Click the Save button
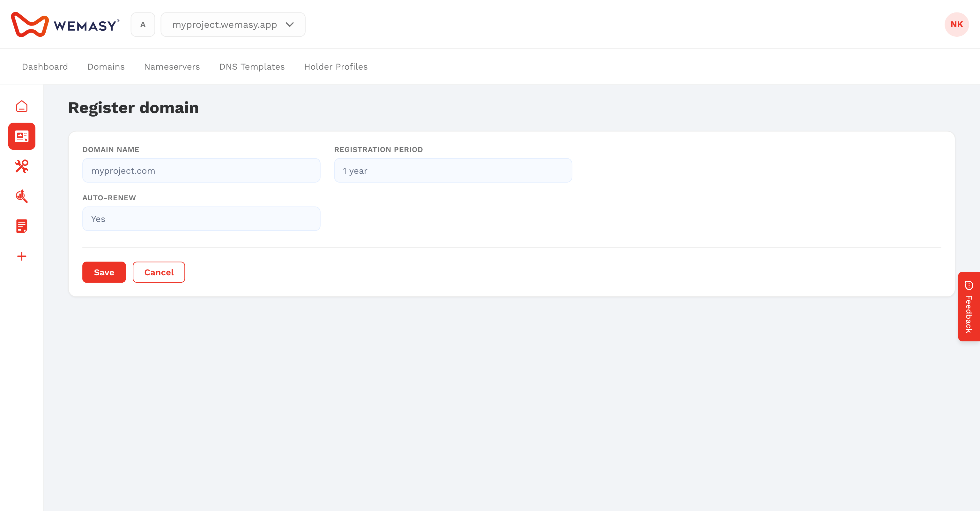 (104, 272)
